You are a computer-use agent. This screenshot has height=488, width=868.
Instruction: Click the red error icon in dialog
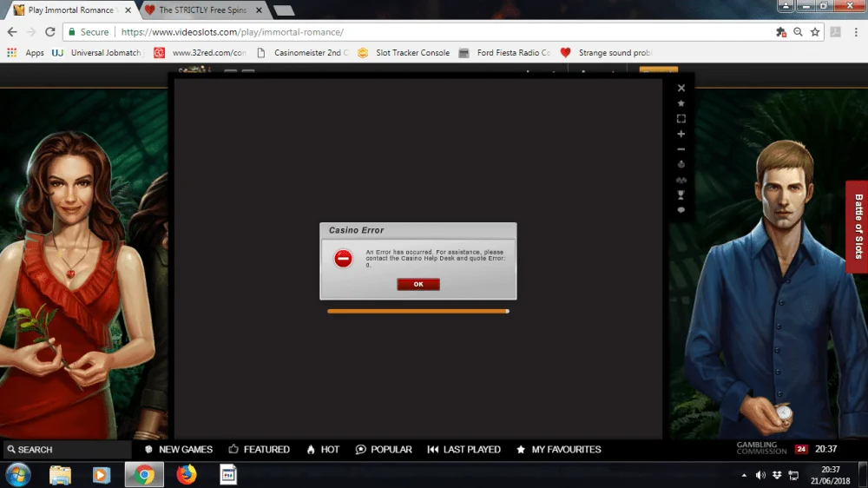click(343, 258)
